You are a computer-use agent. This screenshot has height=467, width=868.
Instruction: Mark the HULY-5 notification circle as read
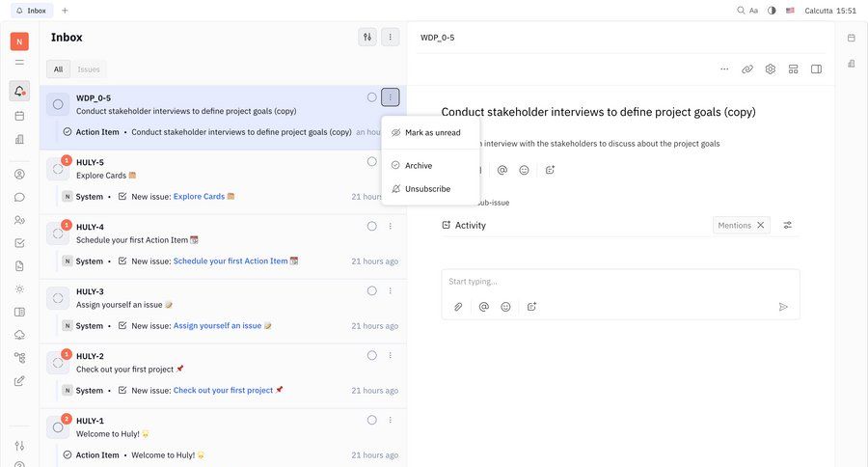[372, 162]
